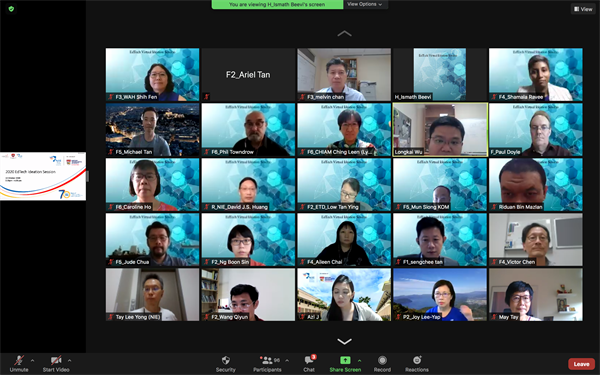600x375 pixels.
Task: Select P2_Joy Lee-Yap video tile
Action: point(440,295)
